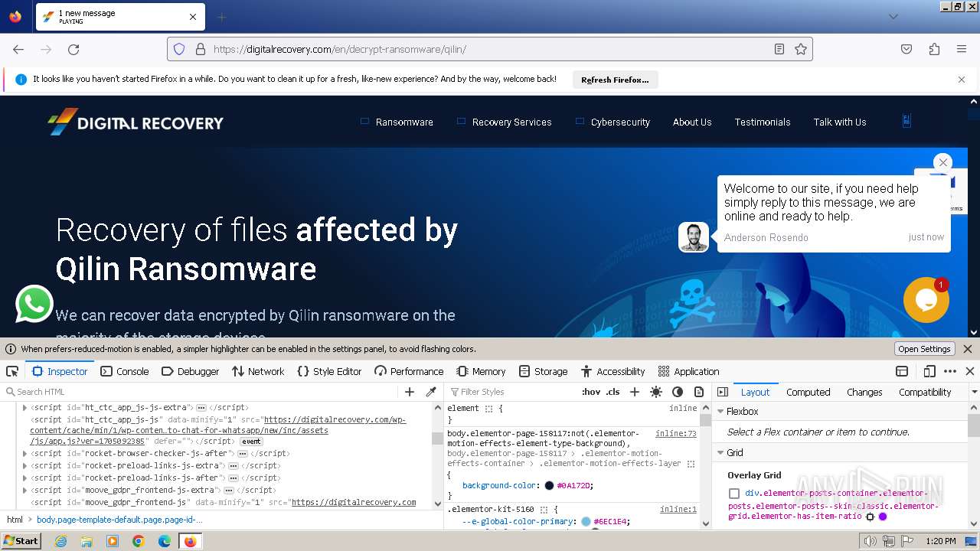Open the Windows Start menu

21,540
